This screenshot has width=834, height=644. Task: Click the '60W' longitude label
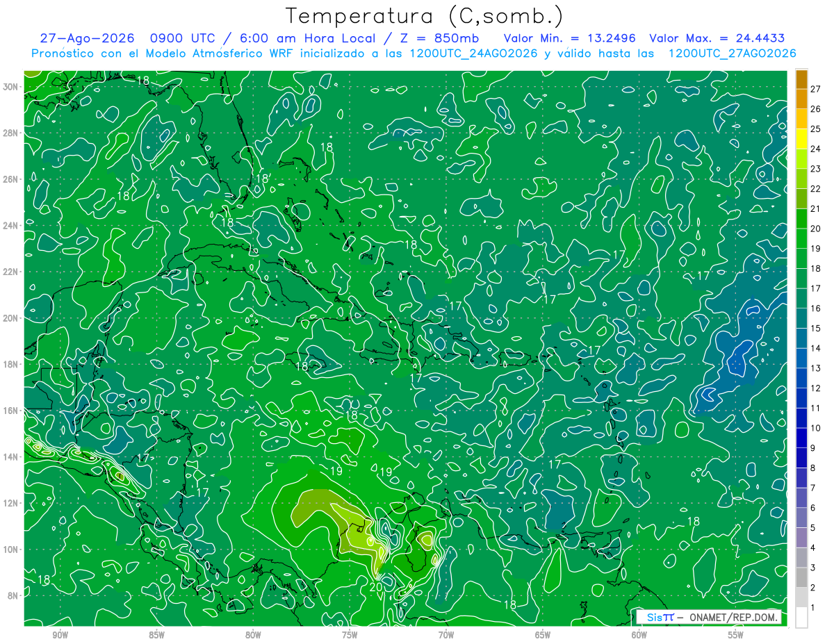point(639,635)
